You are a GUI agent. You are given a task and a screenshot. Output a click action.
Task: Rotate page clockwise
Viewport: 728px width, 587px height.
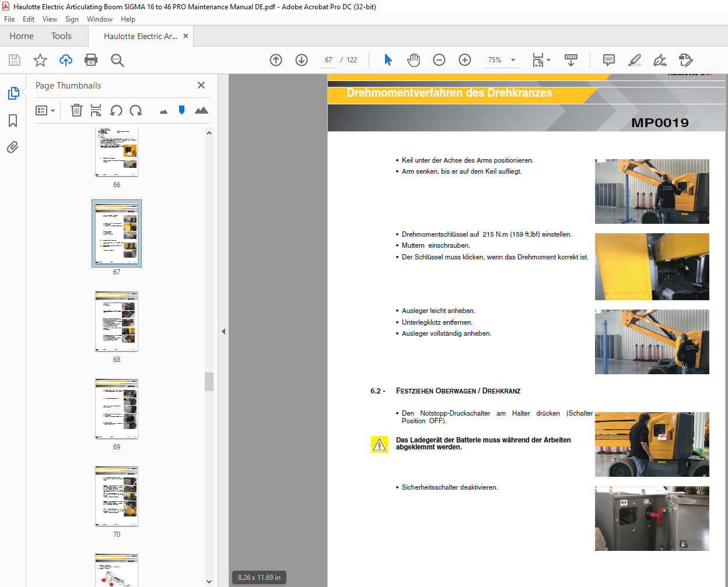136,110
